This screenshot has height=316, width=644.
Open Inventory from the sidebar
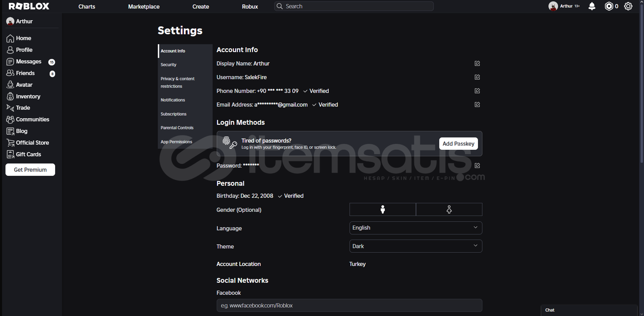coord(24,96)
